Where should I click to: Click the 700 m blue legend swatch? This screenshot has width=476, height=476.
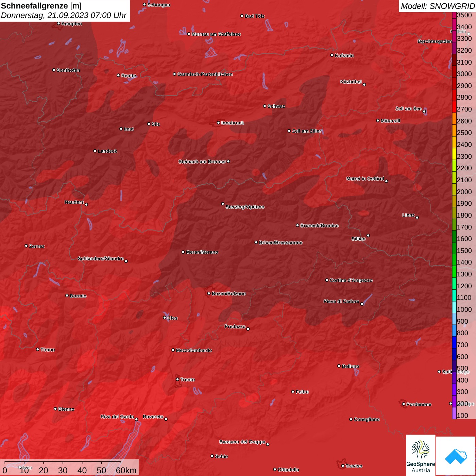click(454, 342)
